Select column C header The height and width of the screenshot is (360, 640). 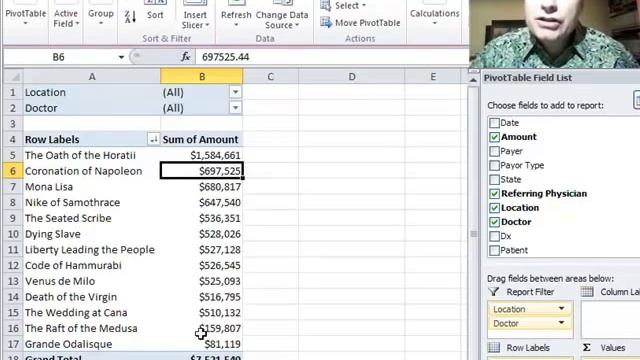(x=270, y=77)
